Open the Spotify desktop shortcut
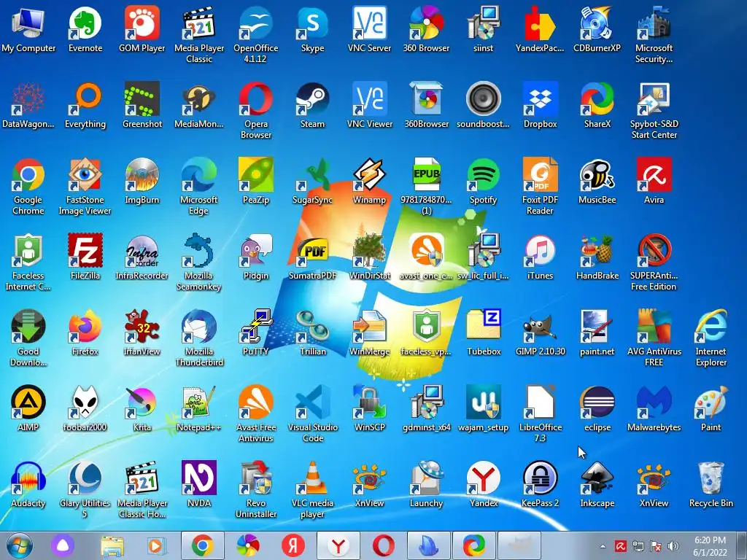 [483, 181]
